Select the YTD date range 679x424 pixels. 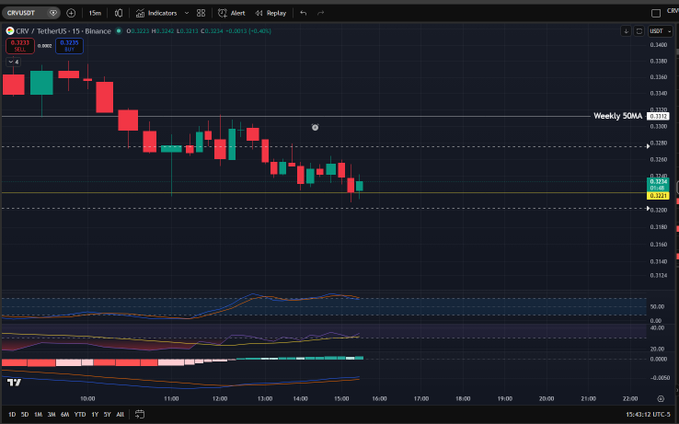pos(80,414)
